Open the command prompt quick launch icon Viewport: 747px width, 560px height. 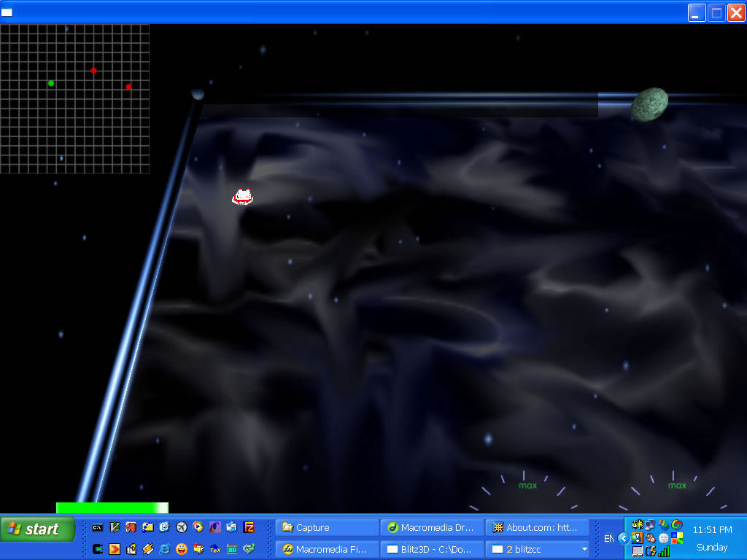click(x=98, y=527)
